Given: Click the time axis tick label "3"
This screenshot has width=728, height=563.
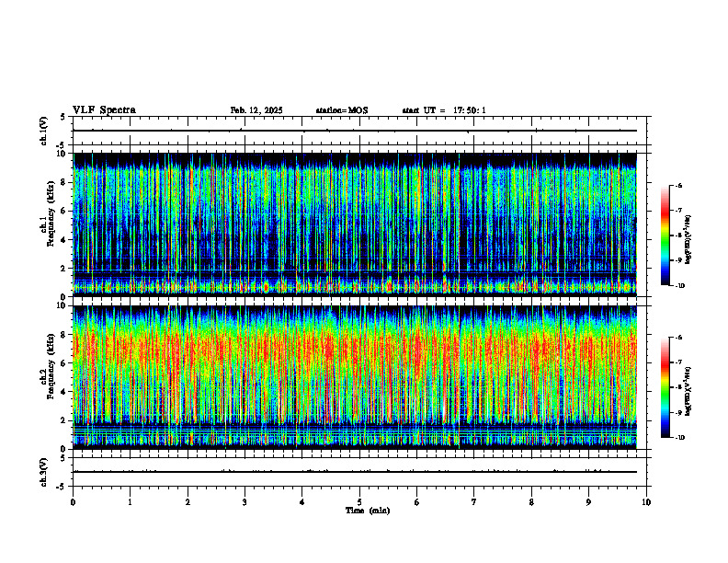Looking at the screenshot, I should pos(245,502).
